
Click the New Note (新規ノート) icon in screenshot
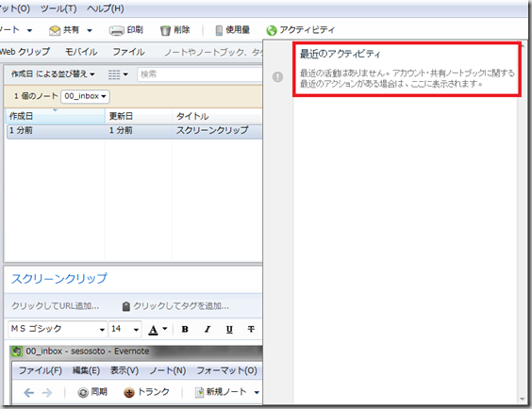click(200, 392)
